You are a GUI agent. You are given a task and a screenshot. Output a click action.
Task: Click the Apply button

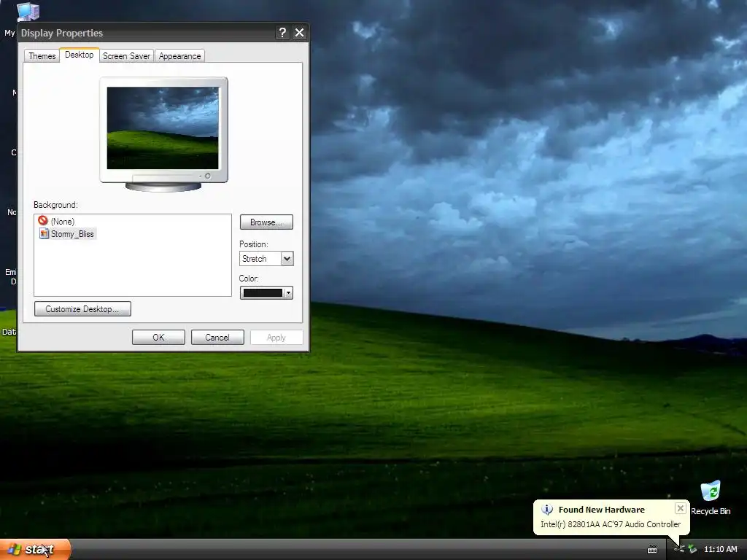click(x=276, y=338)
